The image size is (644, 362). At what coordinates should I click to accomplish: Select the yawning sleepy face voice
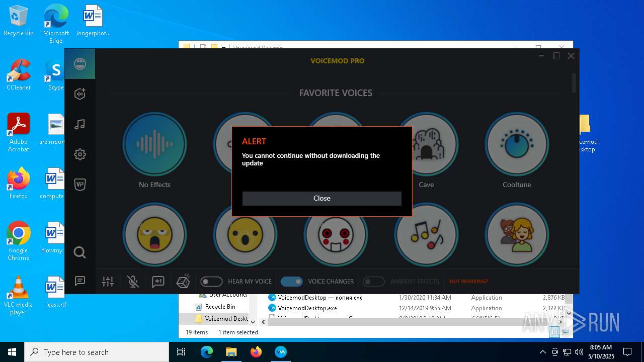pyautogui.click(x=154, y=234)
